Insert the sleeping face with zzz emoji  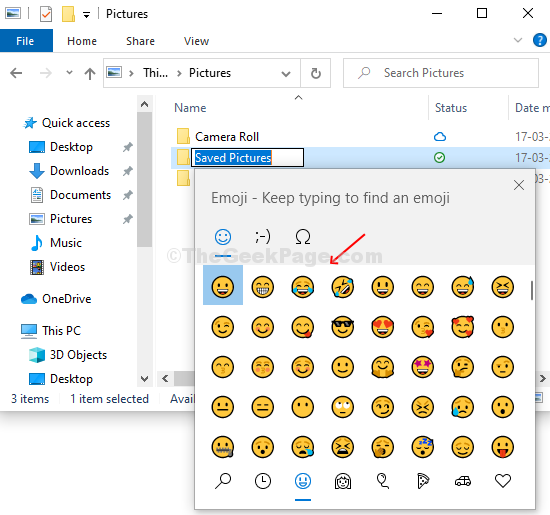click(423, 447)
